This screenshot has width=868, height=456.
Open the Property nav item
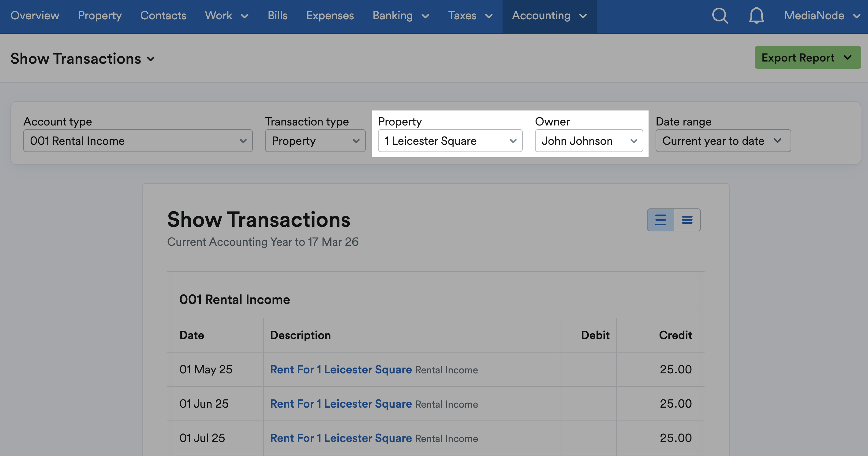[100, 16]
